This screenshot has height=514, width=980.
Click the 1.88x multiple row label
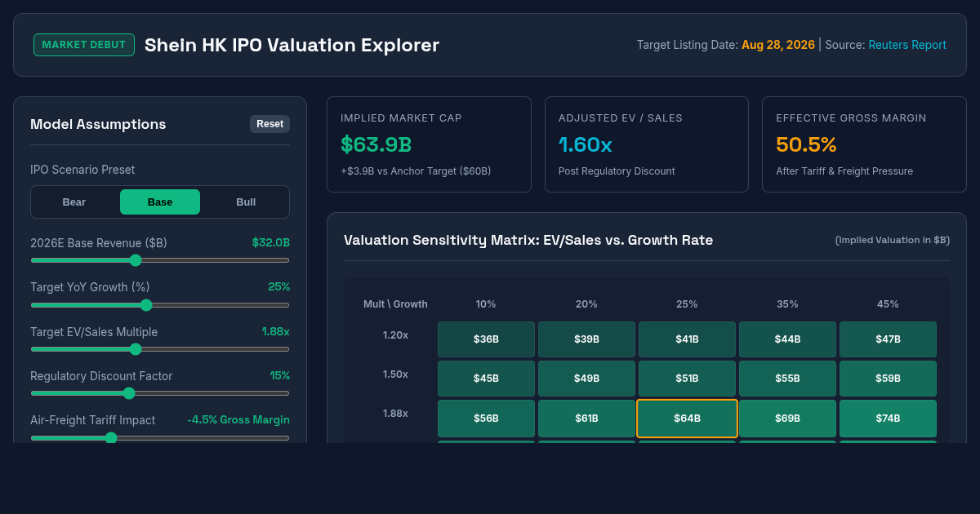point(395,413)
